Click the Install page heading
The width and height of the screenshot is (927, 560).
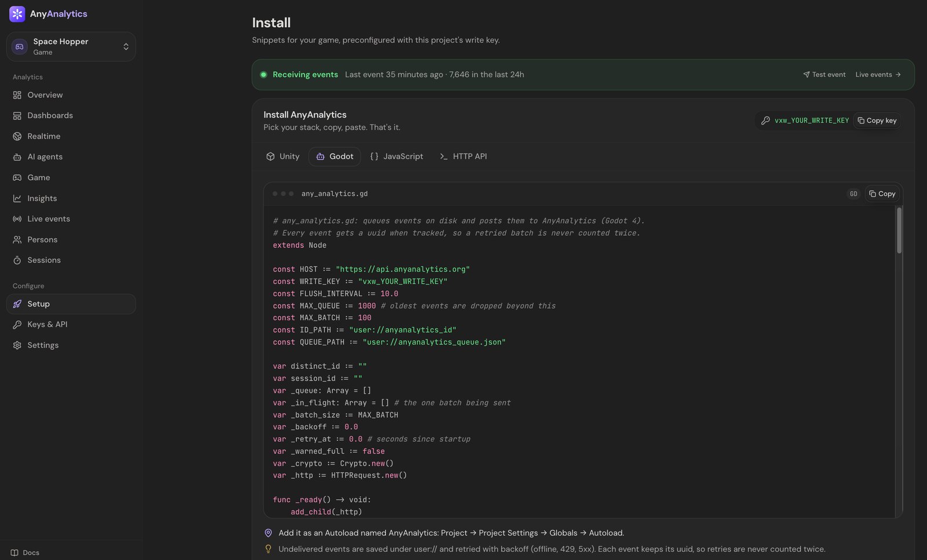pos(271,23)
